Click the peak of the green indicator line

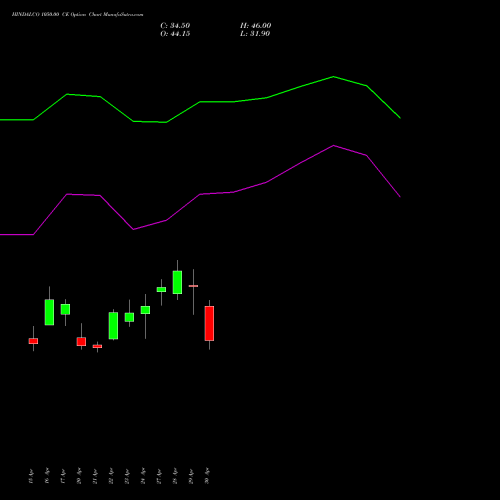click(x=333, y=77)
